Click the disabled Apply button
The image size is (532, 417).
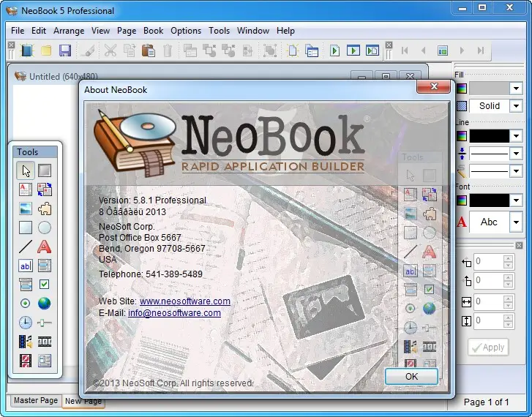tap(488, 347)
